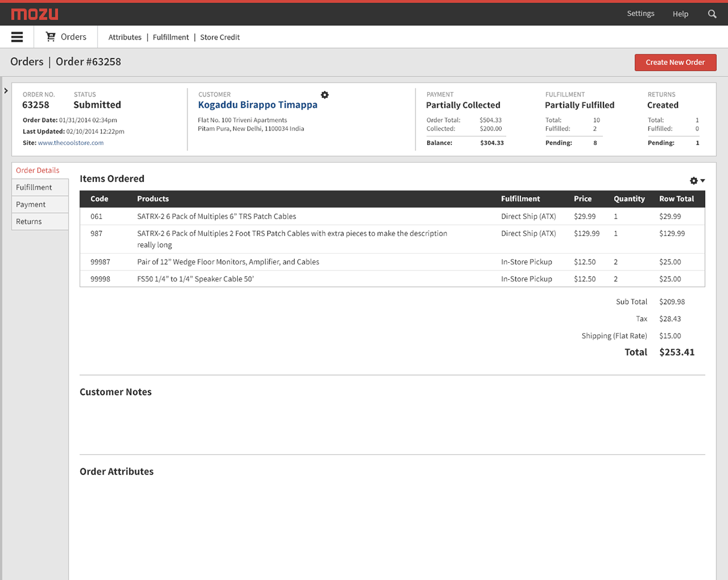Switch to the Returns side tab
The width and height of the screenshot is (728, 580).
[x=39, y=221]
